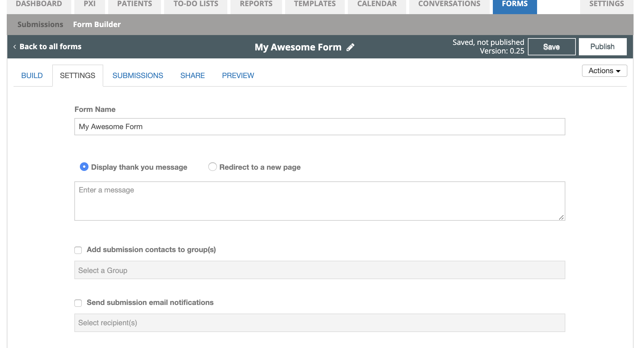Switch to the BUILD tab
644x348 pixels.
[32, 76]
